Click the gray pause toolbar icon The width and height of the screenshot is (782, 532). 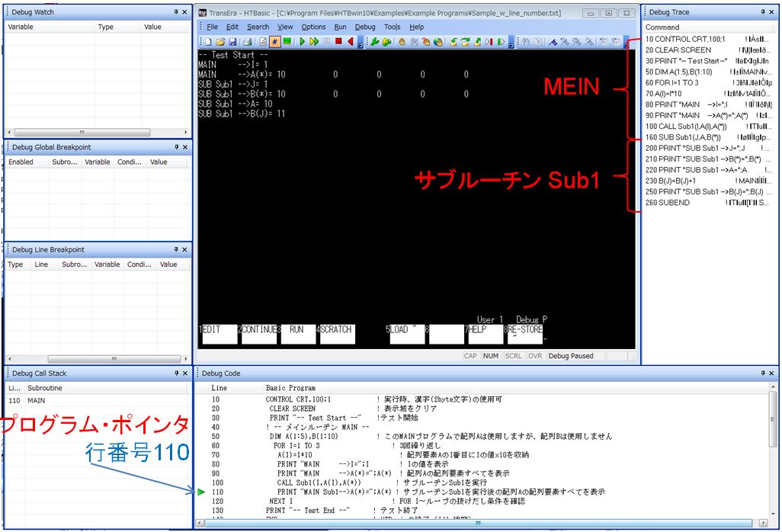pyautogui.click(x=326, y=42)
